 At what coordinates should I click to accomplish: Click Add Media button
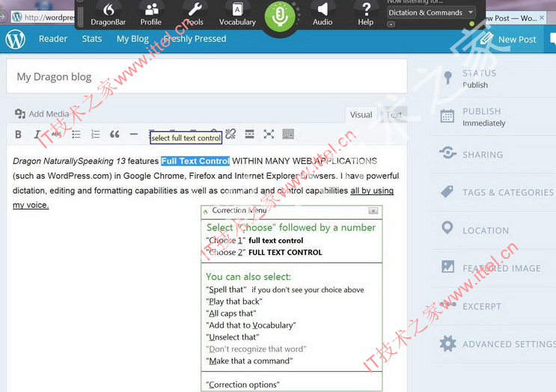tap(42, 114)
